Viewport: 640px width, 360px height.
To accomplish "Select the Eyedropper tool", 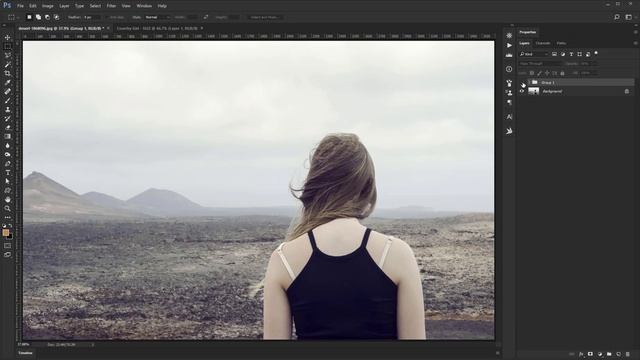I will (7, 82).
